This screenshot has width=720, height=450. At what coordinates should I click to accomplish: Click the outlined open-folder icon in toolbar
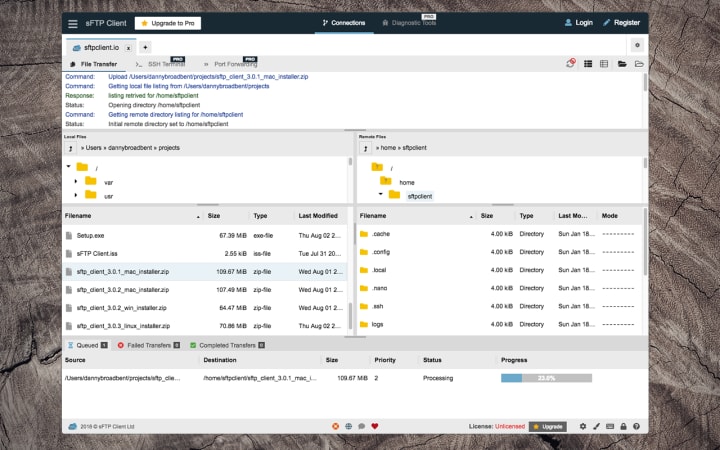[x=639, y=64]
